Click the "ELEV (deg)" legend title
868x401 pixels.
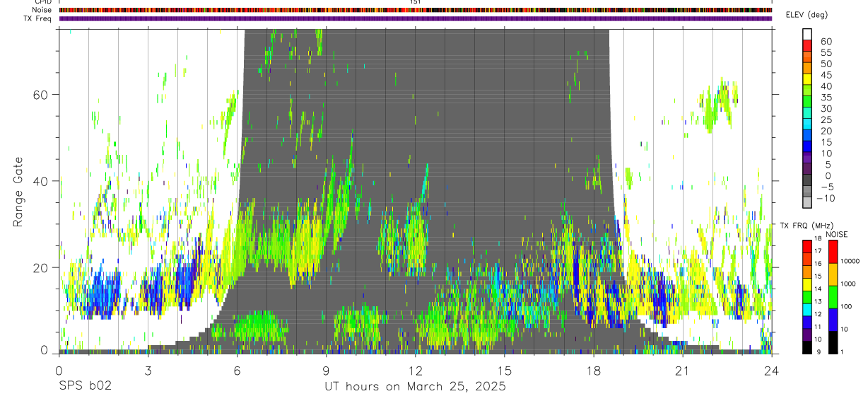[x=807, y=15]
